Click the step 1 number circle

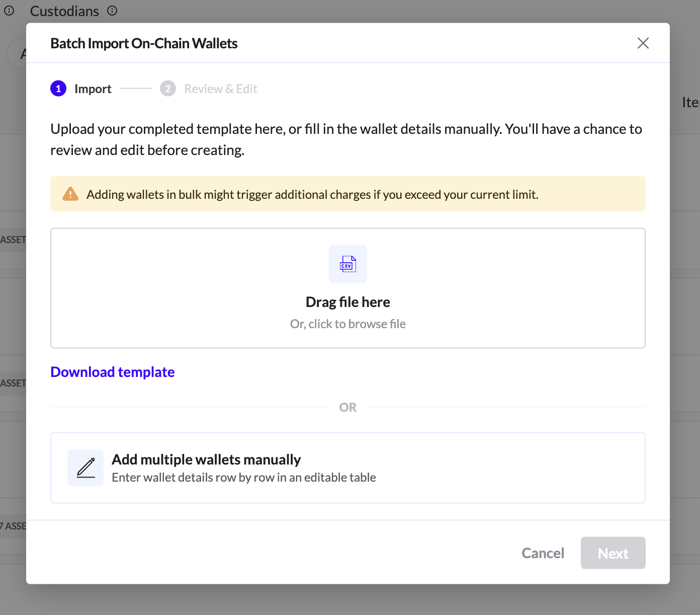tap(58, 89)
